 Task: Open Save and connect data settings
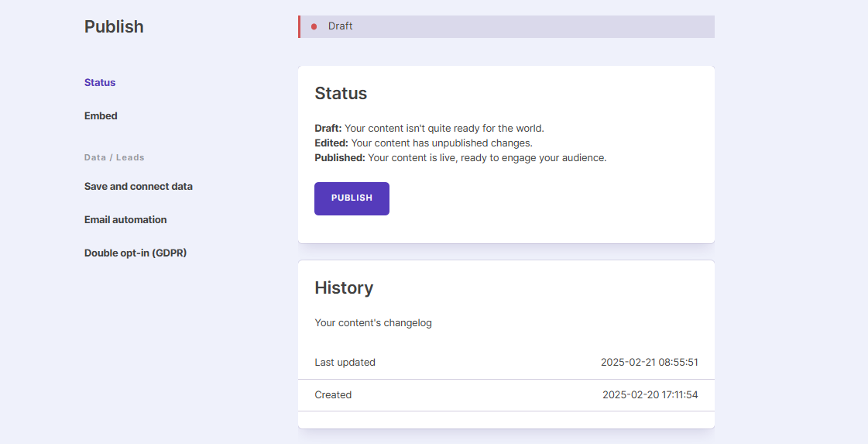click(x=139, y=187)
